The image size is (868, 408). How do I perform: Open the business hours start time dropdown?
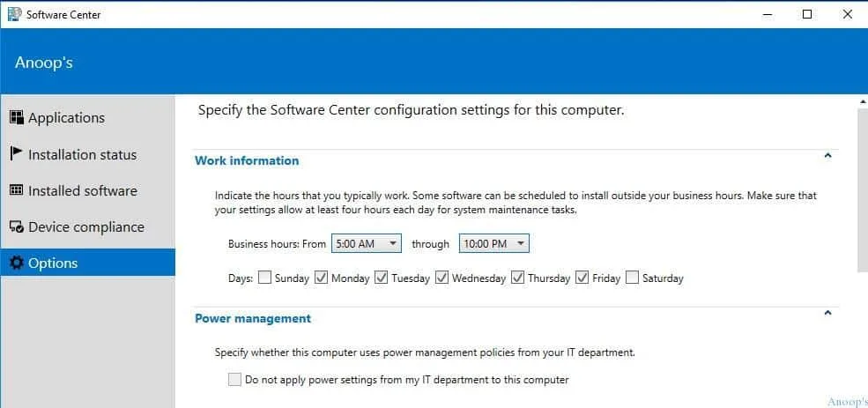point(367,244)
